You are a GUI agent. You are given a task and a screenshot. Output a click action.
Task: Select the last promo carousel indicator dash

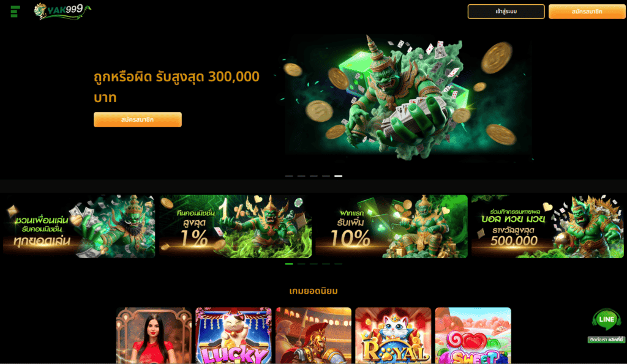click(x=338, y=264)
